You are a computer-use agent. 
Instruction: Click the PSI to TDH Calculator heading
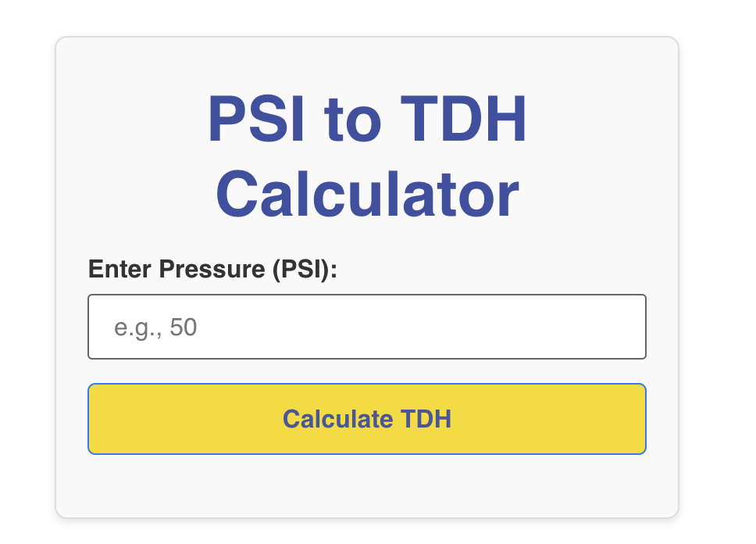coord(366,156)
